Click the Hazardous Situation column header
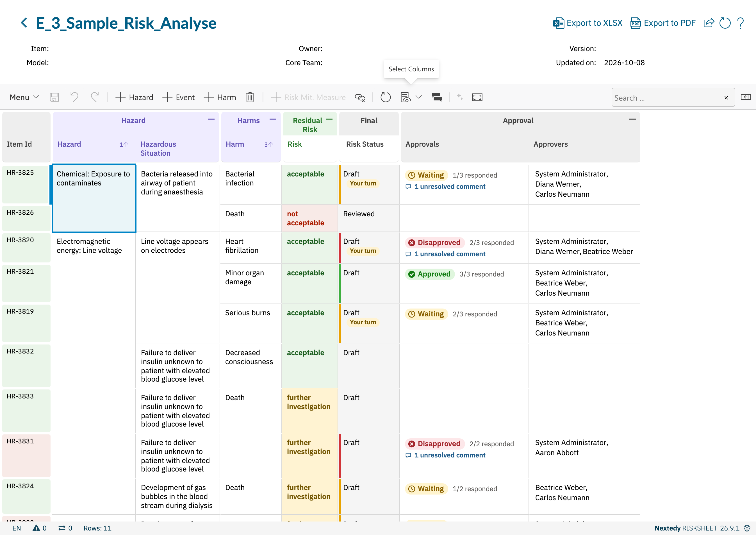 (158, 149)
